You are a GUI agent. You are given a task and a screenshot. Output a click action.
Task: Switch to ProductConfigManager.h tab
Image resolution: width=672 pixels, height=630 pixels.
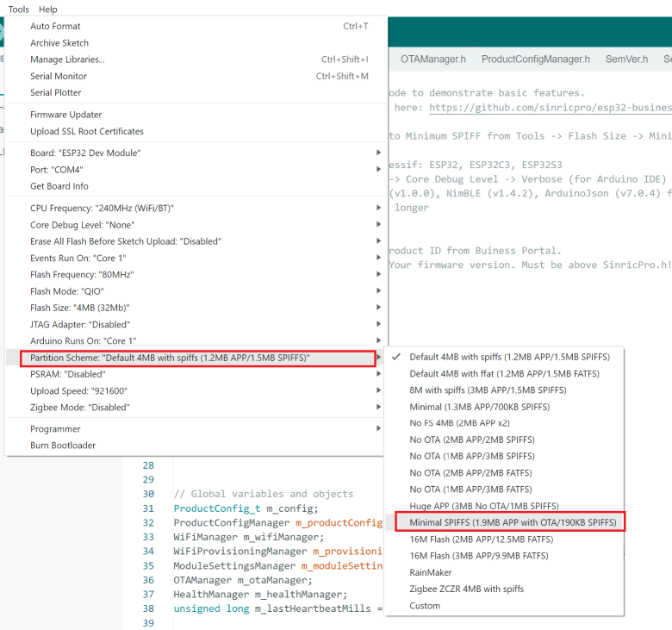pos(535,59)
